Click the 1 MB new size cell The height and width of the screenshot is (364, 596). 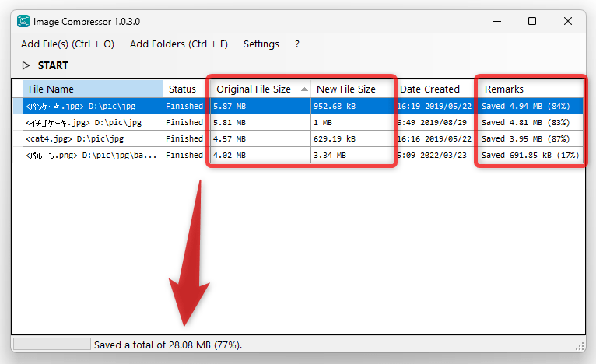click(x=352, y=122)
